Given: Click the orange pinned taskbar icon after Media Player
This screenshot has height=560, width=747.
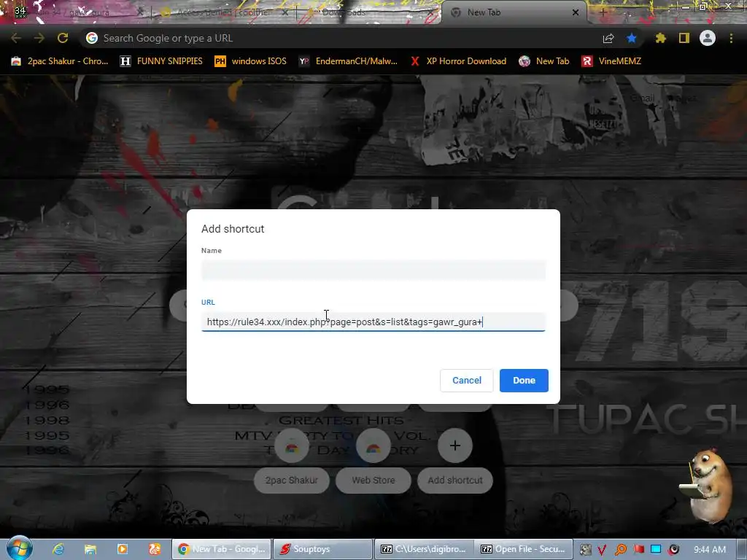Looking at the screenshot, I should 155,549.
